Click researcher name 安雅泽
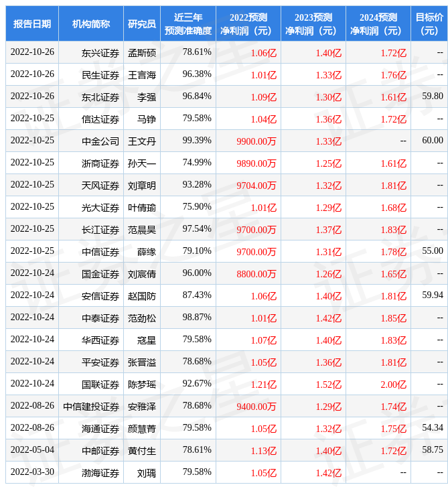Screen dimensions: 448x489 142,407
